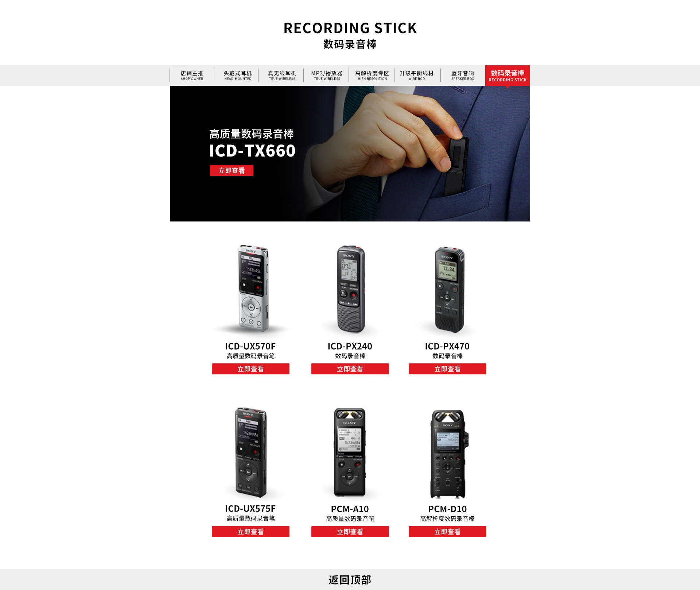
Task: Click 立即查看 under ICD-PX240
Action: [350, 369]
